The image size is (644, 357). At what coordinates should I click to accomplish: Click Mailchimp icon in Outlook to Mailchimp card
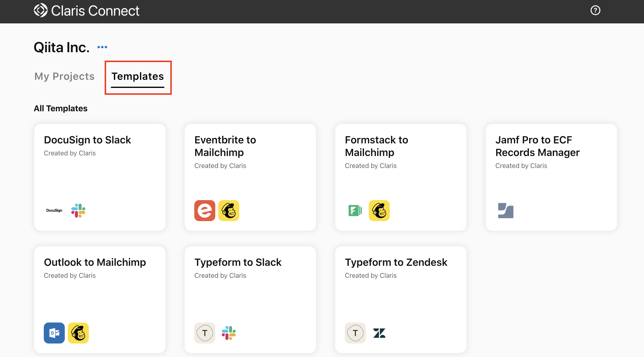(78, 333)
